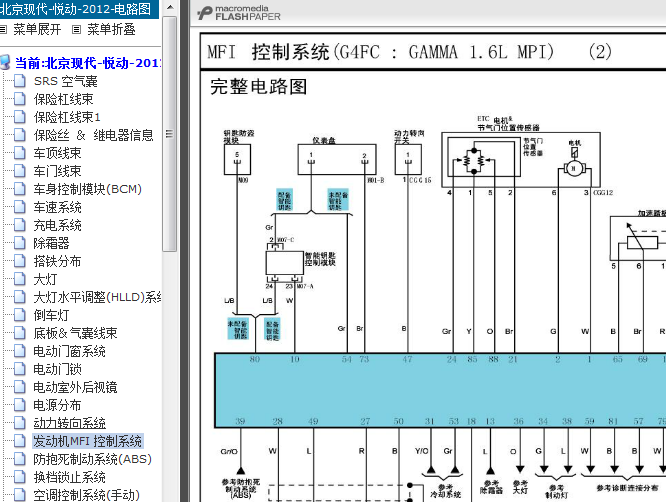The height and width of the screenshot is (502, 666).
Task: Click the page icon beside 车门线束
Action: click(20, 171)
